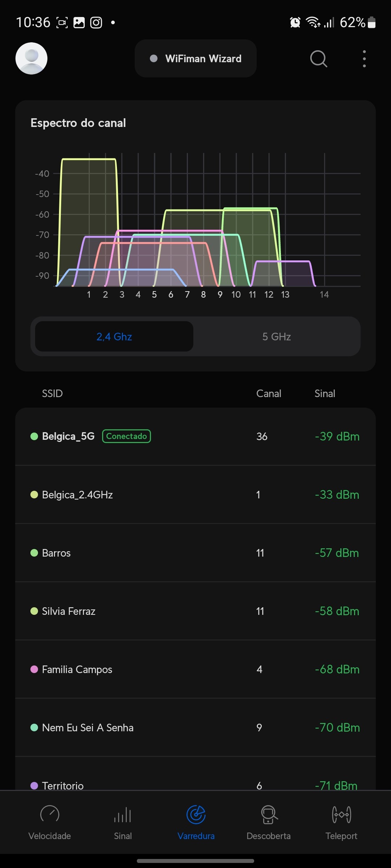Viewport: 391px width, 868px height.
Task: Switch spectrum to 2,4 Ghz band
Action: [114, 337]
